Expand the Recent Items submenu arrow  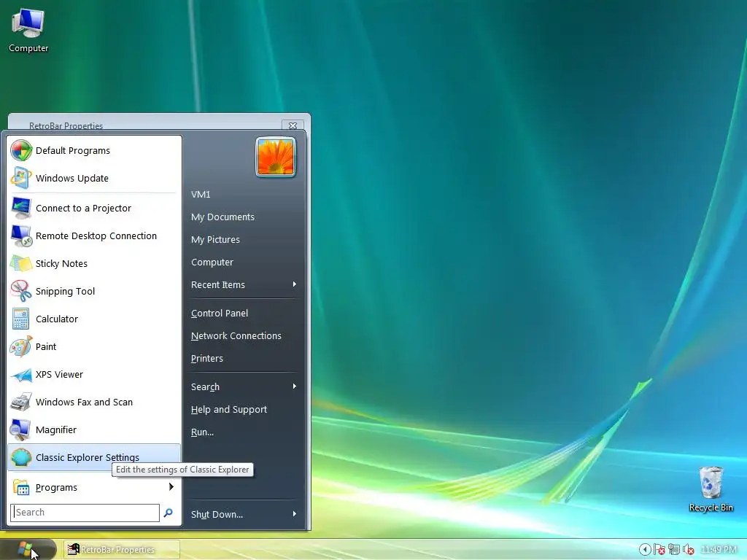(x=295, y=284)
